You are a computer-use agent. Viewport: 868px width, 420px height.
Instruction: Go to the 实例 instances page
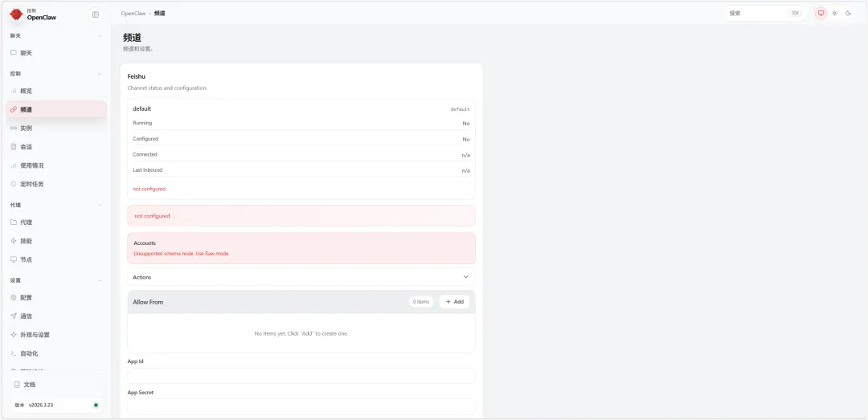pos(56,128)
